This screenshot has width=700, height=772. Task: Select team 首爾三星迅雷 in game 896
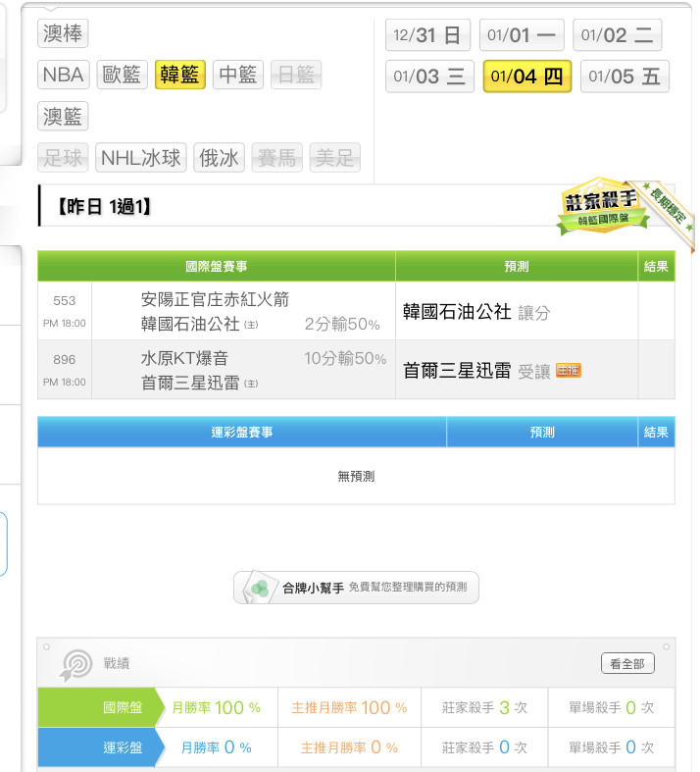click(190, 383)
